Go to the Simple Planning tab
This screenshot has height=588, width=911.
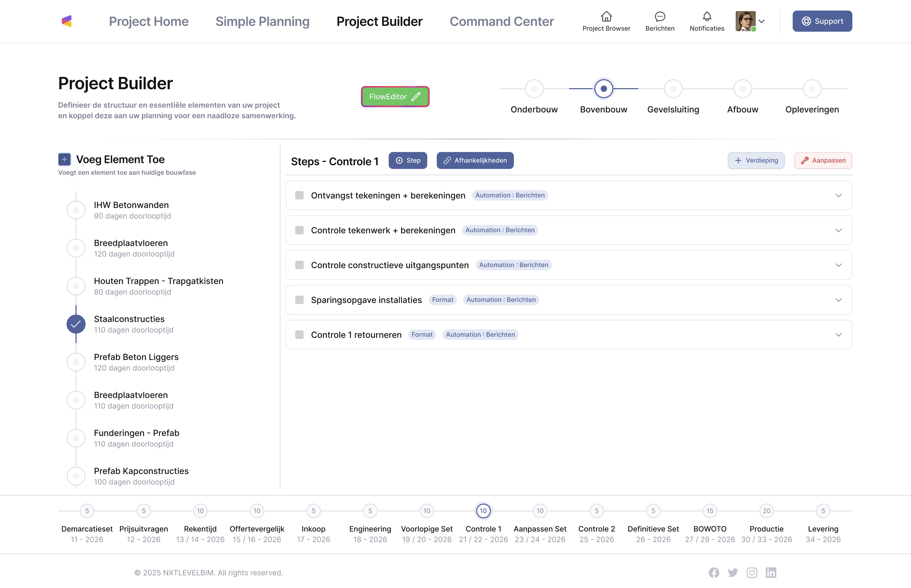[x=262, y=21]
